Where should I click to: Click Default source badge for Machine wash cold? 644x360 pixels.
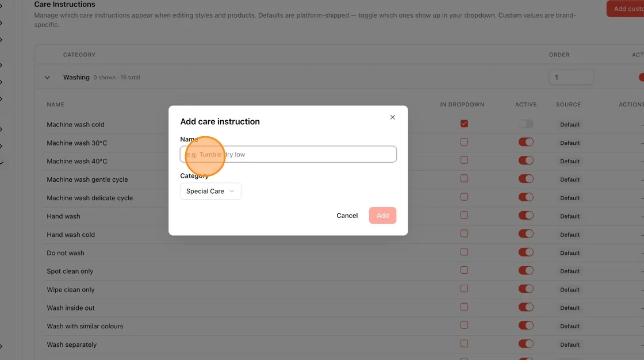(x=570, y=125)
